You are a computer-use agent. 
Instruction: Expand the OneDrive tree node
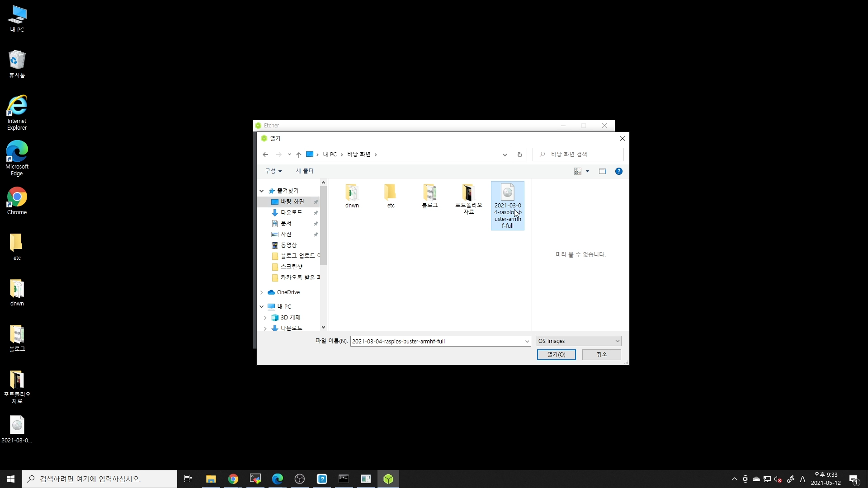pos(262,292)
